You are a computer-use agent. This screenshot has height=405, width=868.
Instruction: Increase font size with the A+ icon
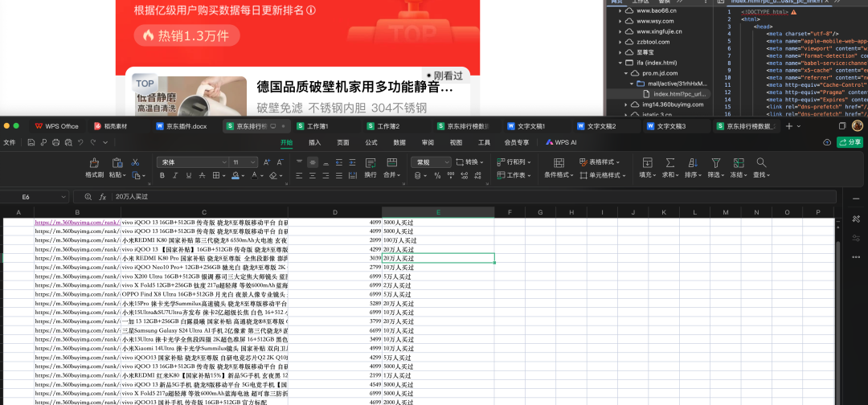coord(267,162)
